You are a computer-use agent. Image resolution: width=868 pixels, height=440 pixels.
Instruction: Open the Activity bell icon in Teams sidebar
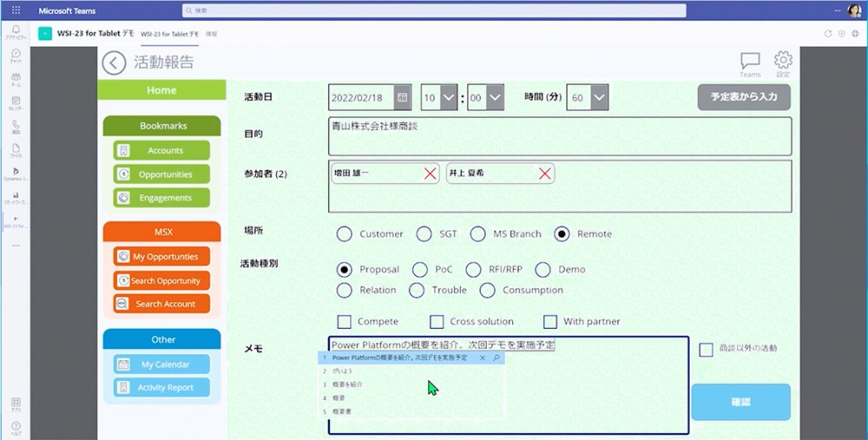point(16,31)
